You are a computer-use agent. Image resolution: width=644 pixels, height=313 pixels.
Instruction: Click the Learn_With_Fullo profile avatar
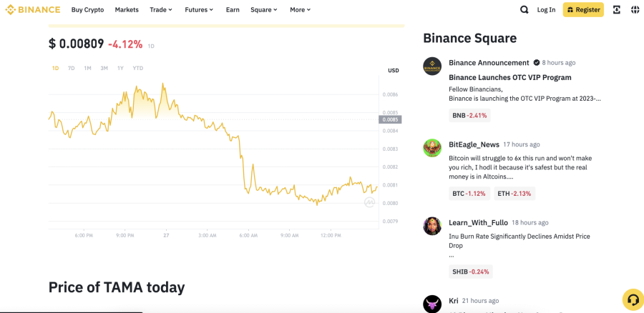[432, 226]
